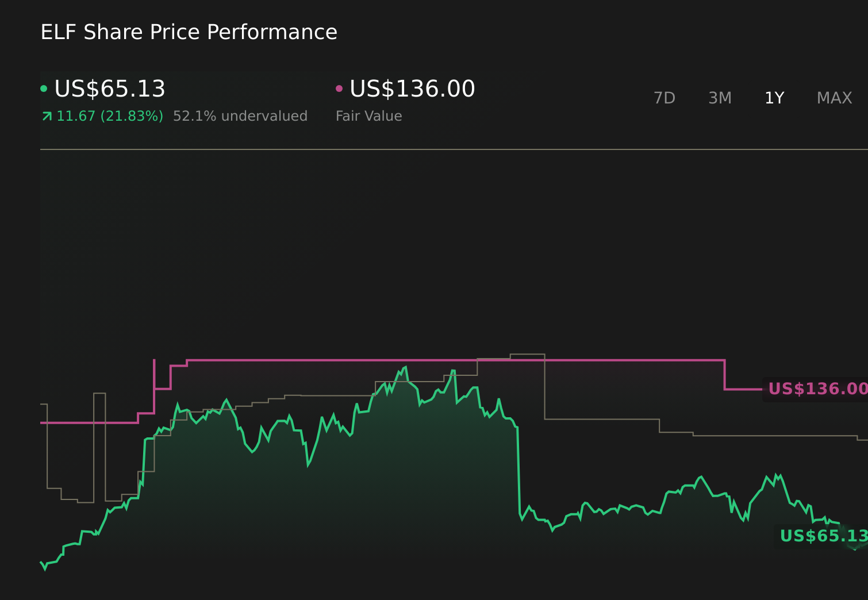Click the US$65.13 current price heading

pyautogui.click(x=110, y=89)
